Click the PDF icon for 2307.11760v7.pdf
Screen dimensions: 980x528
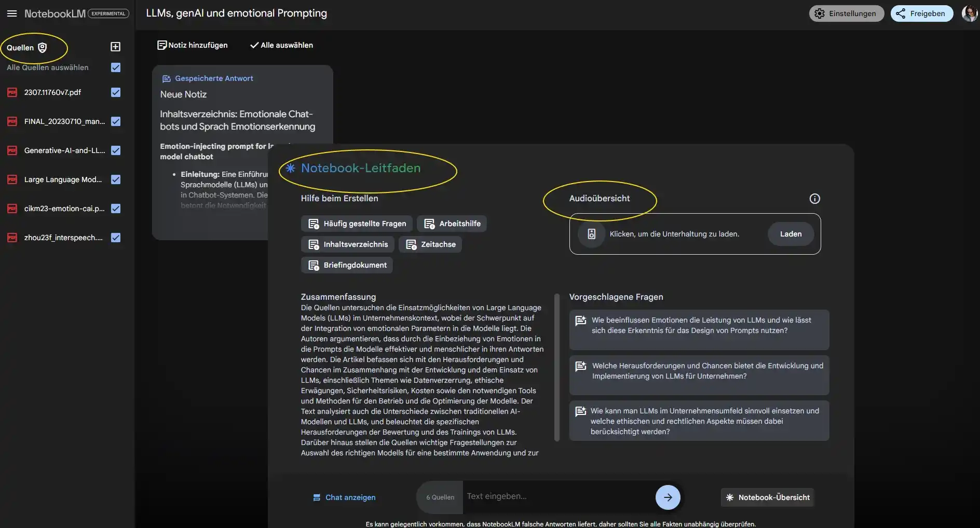tap(12, 92)
